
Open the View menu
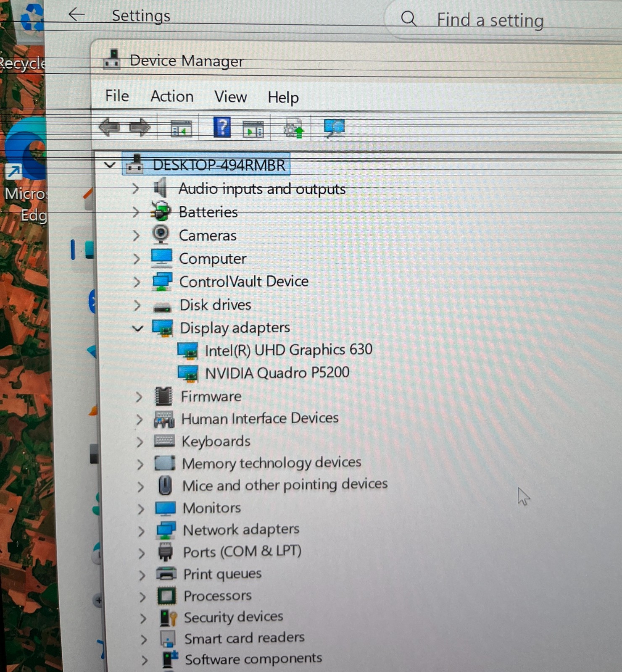[230, 97]
